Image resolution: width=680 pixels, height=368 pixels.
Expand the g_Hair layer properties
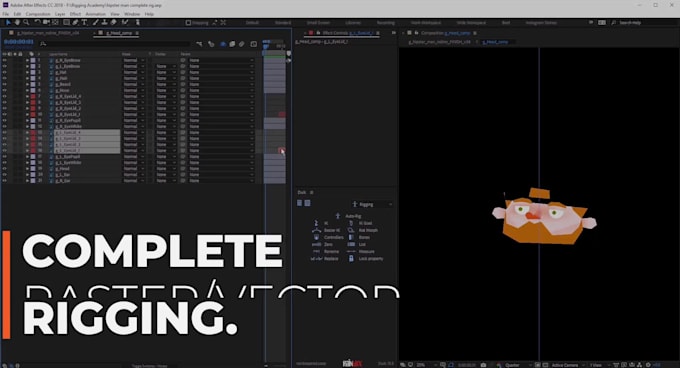27,78
